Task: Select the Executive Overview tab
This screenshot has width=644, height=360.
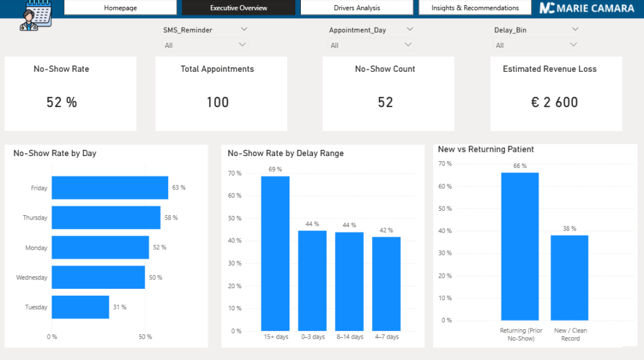Action: (239, 8)
